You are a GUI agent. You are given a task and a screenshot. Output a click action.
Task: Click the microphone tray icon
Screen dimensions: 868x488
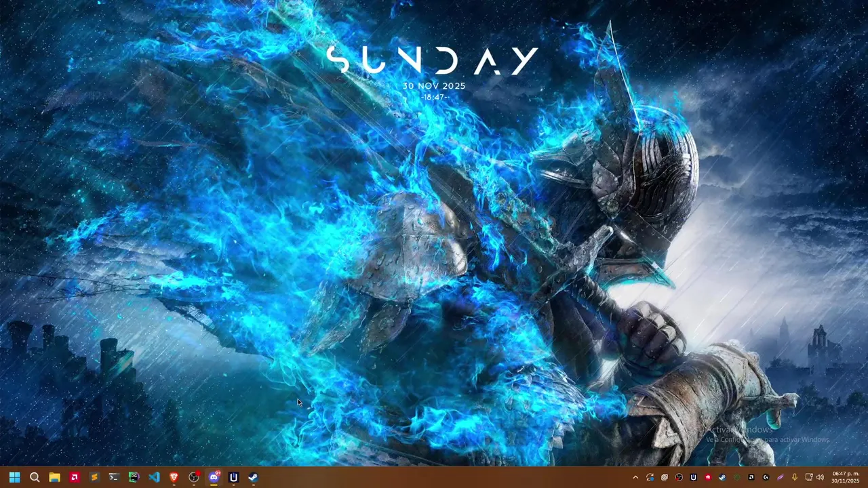[795, 477]
